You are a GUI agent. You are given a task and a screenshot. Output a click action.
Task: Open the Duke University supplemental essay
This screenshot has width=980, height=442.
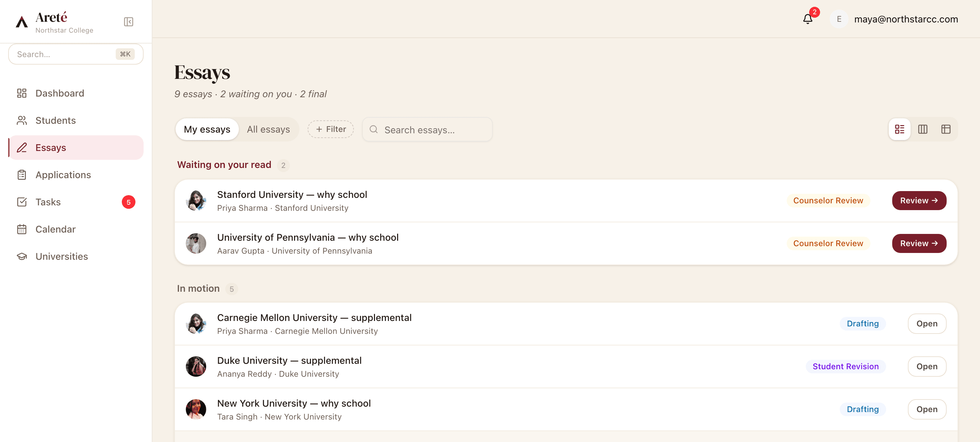(x=927, y=367)
